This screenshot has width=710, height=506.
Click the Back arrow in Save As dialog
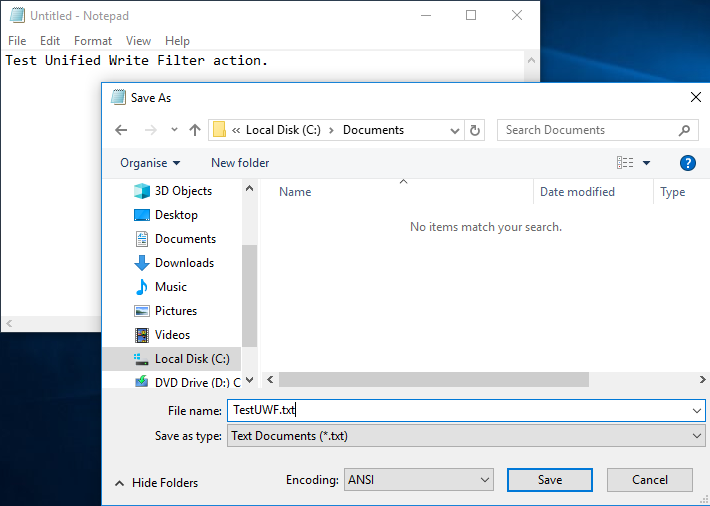pyautogui.click(x=121, y=130)
